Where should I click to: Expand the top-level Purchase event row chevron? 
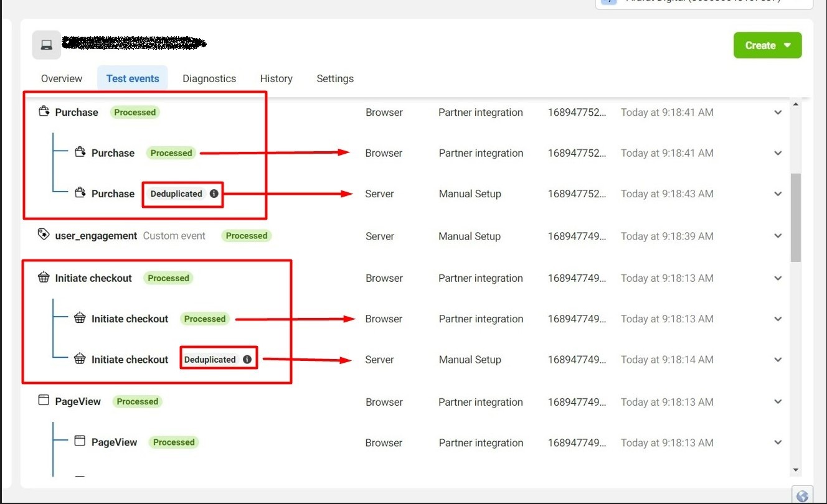(778, 113)
